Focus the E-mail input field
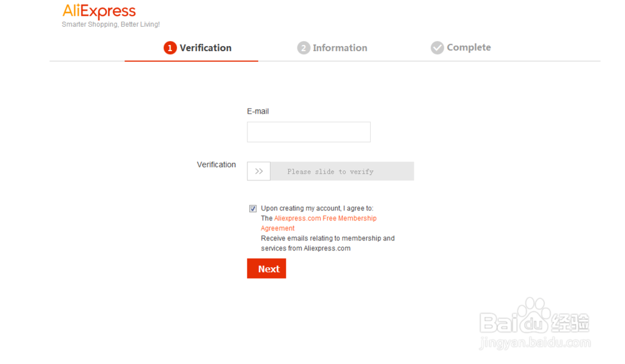Viewport: 625px width, 364px height. 309,132
